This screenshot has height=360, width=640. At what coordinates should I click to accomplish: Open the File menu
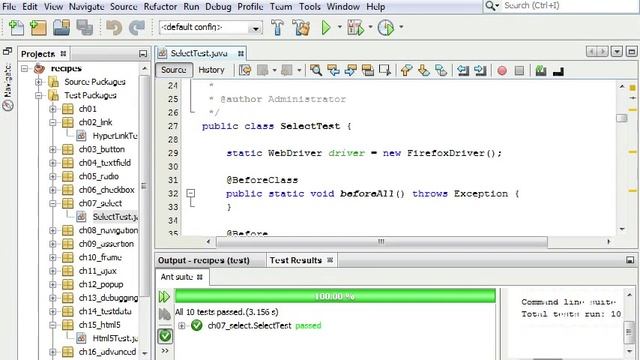(x=9, y=7)
